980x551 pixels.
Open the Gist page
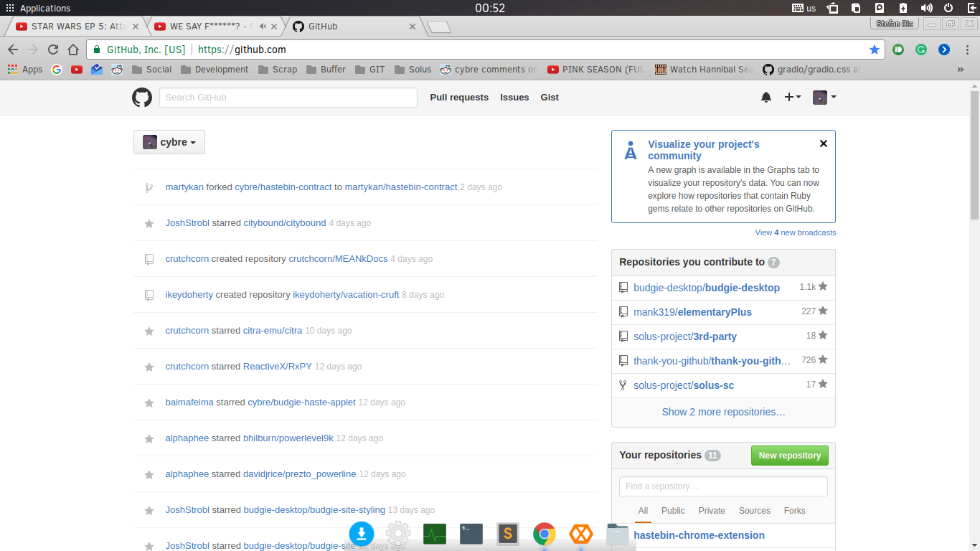pos(550,98)
